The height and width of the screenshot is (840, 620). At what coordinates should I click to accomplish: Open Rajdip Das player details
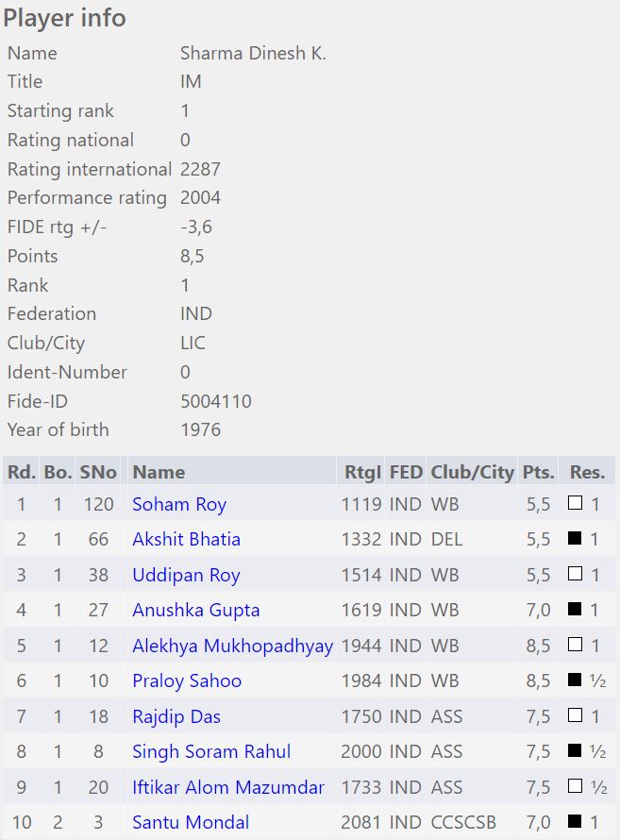tap(176, 716)
